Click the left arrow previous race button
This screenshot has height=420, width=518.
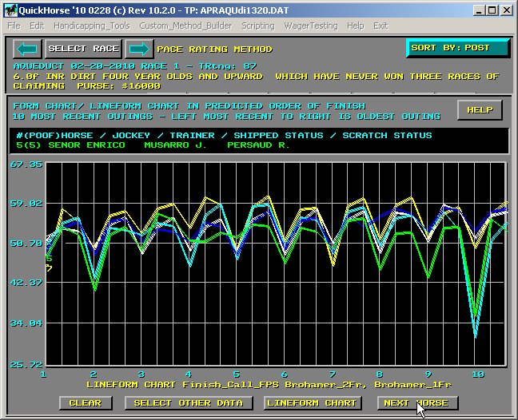(28, 49)
